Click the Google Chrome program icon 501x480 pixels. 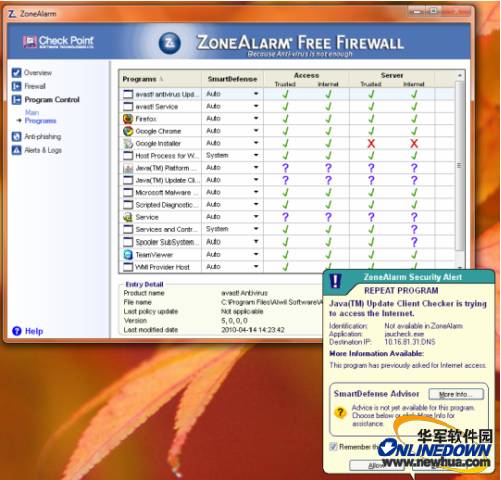click(128, 131)
